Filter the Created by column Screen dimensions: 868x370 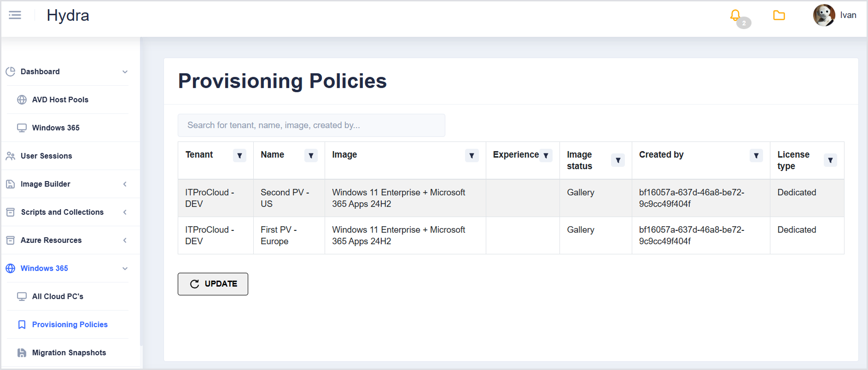[x=756, y=156]
